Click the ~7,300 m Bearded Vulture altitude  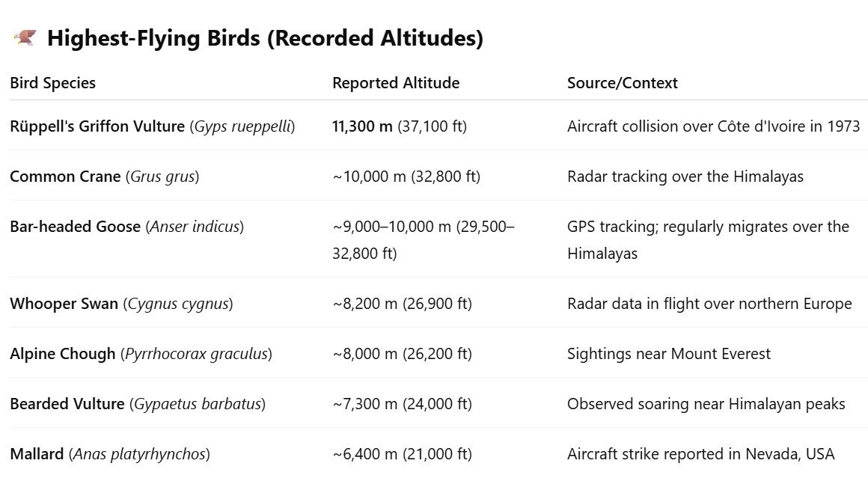pyautogui.click(x=403, y=404)
